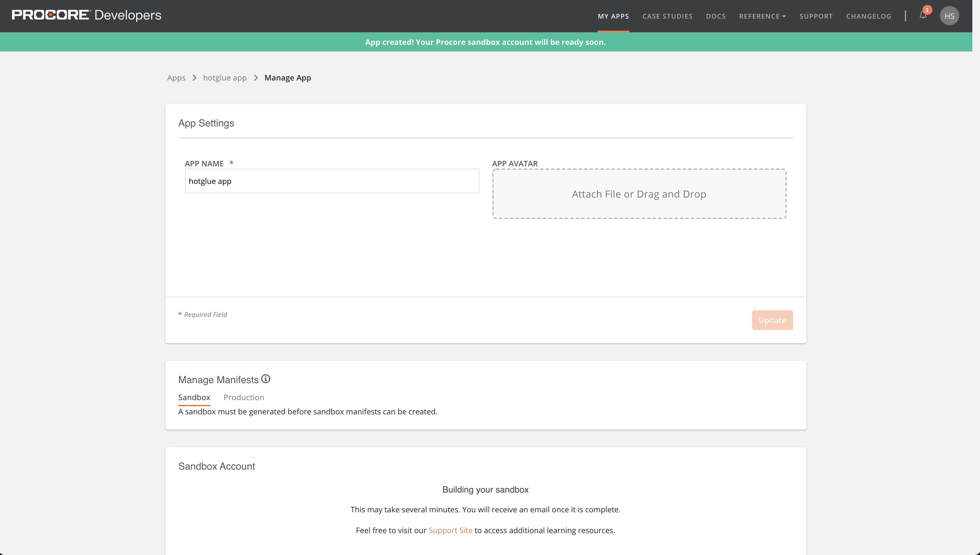Open the HS user avatar menu
This screenshot has height=555, width=980.
[x=950, y=16]
